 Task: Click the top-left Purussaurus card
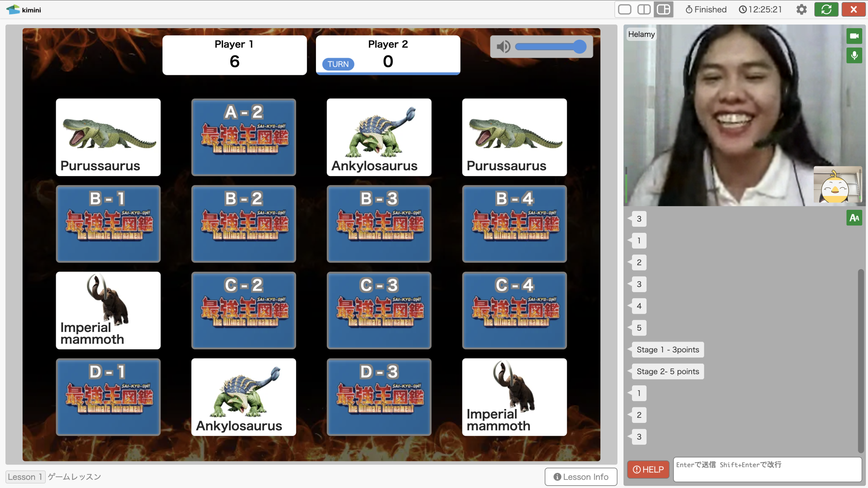point(108,137)
